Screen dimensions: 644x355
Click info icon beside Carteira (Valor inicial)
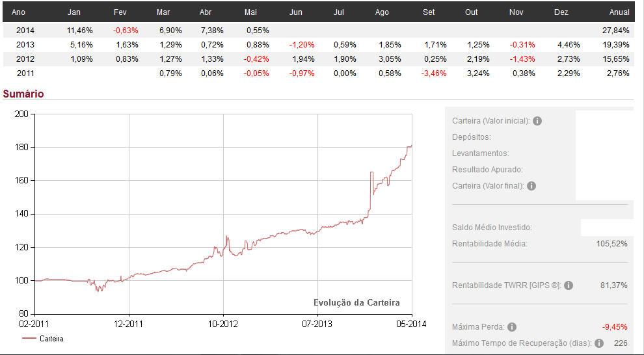click(x=537, y=121)
